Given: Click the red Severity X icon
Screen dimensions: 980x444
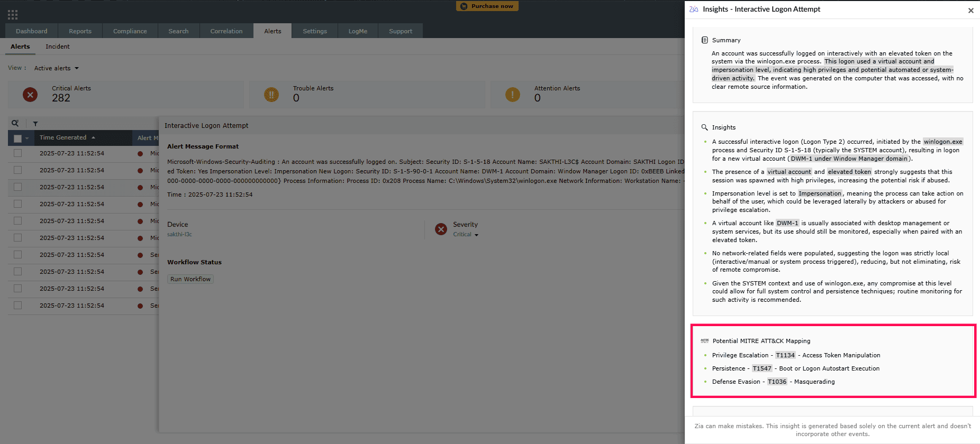Looking at the screenshot, I should click(x=441, y=229).
